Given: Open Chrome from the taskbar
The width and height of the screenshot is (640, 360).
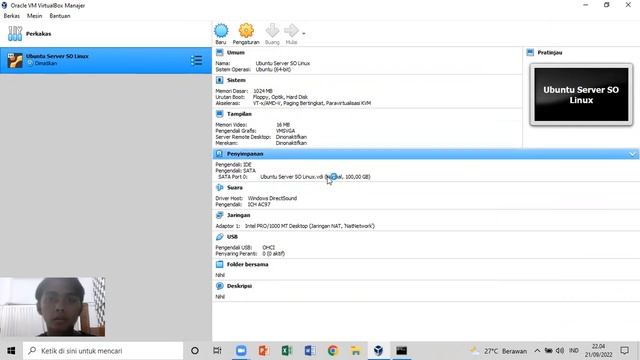Looking at the screenshot, I should (333, 351).
